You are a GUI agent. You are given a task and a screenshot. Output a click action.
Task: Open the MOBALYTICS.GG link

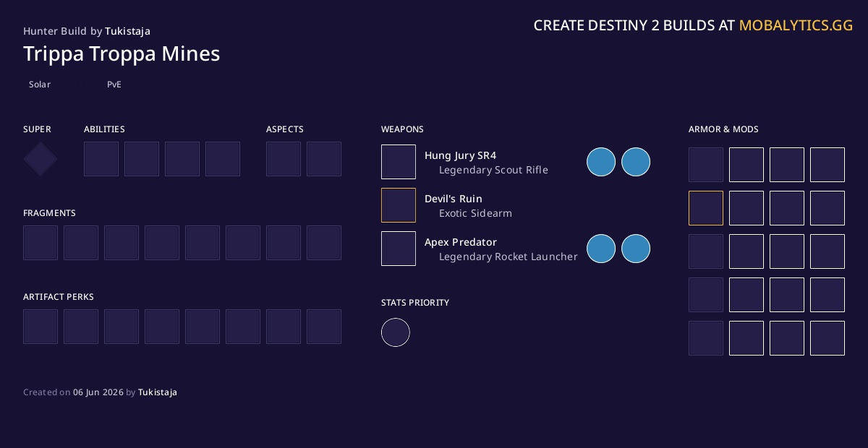[796, 25]
